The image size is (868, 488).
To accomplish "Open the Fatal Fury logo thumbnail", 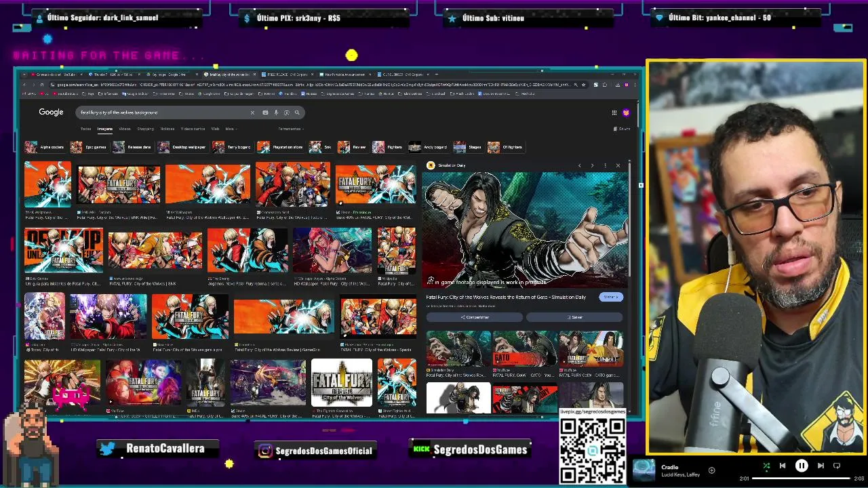I will click(342, 383).
